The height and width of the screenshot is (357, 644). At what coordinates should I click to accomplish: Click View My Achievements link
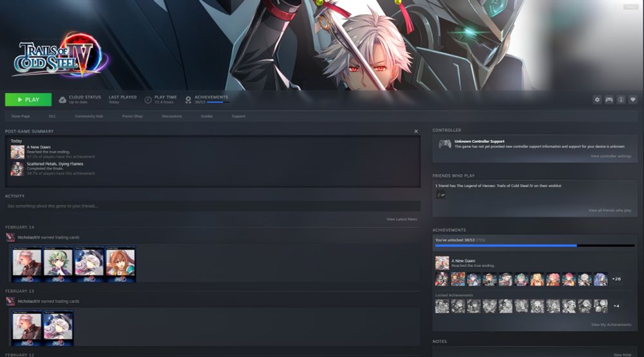click(x=611, y=325)
